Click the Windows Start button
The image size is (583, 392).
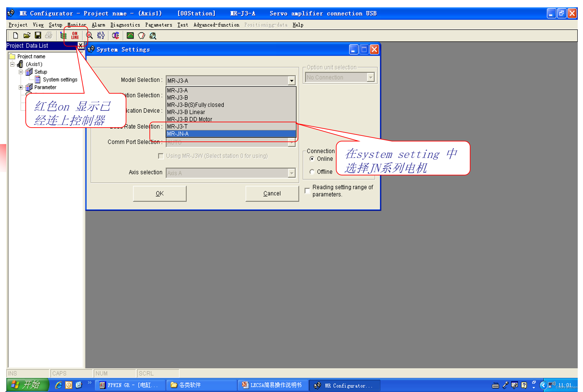coord(28,385)
